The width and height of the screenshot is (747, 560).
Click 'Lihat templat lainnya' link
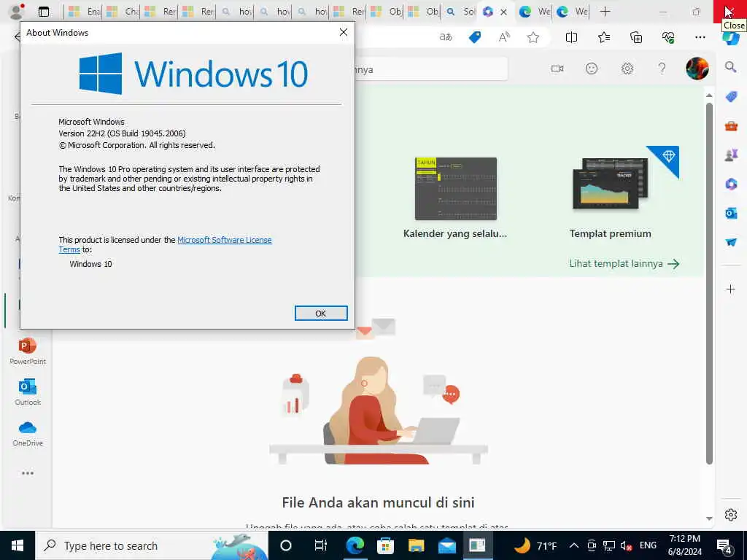[x=624, y=264]
